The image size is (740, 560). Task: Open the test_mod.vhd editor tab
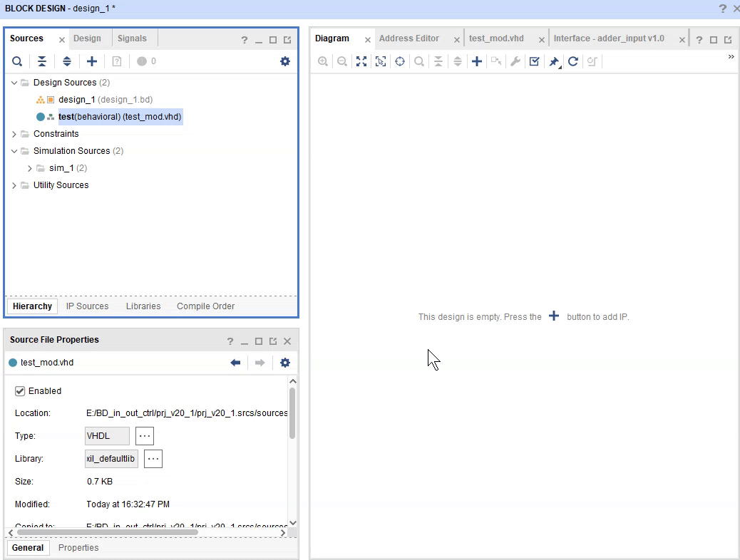pos(496,38)
